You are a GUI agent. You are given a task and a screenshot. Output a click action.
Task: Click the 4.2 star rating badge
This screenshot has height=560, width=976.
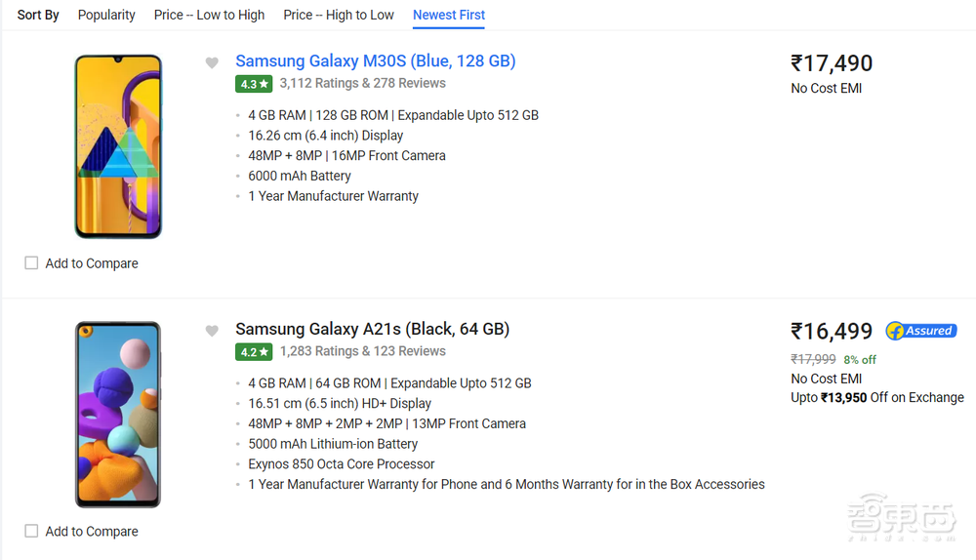point(254,352)
